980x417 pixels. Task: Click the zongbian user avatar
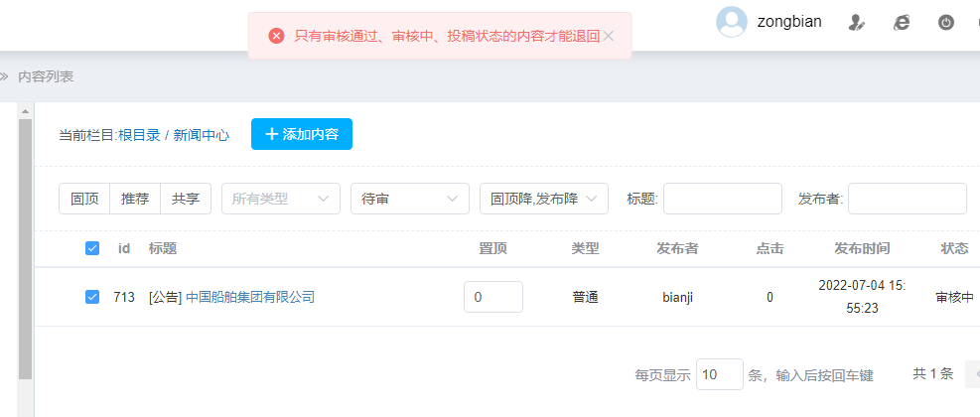pos(732,22)
